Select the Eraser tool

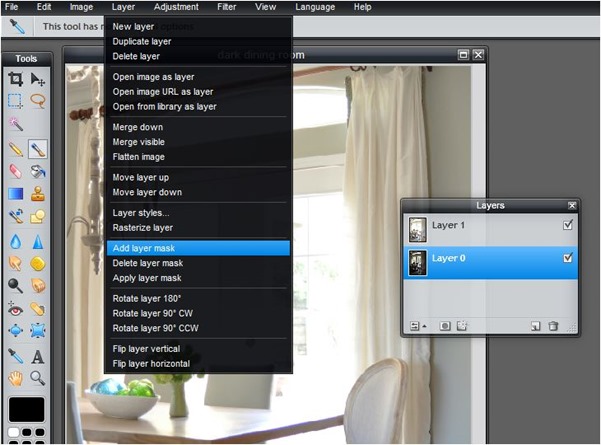[x=15, y=171]
